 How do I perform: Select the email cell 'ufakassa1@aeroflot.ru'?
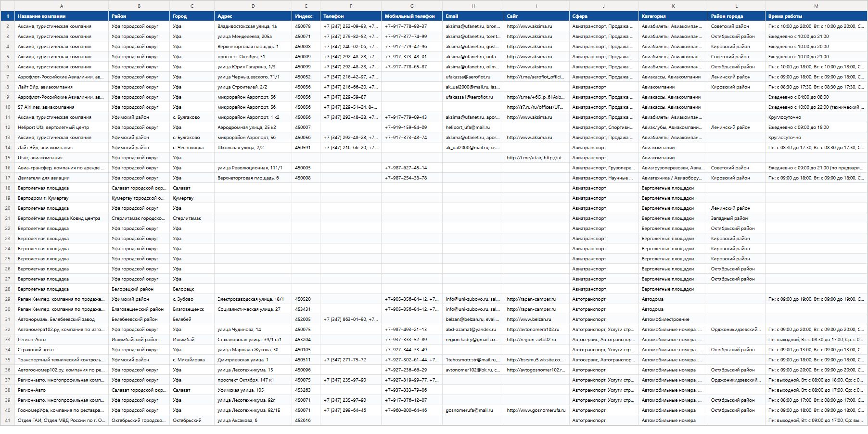coord(473,97)
